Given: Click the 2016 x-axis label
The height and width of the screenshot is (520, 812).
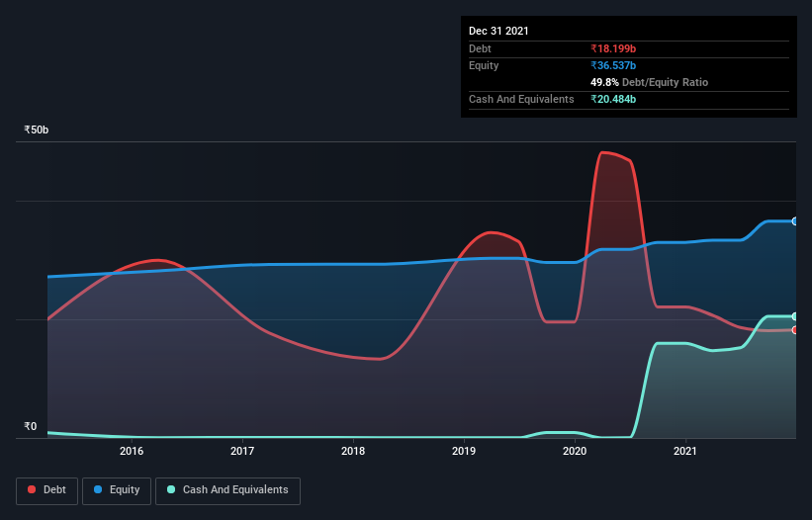Looking at the screenshot, I should [x=132, y=451].
